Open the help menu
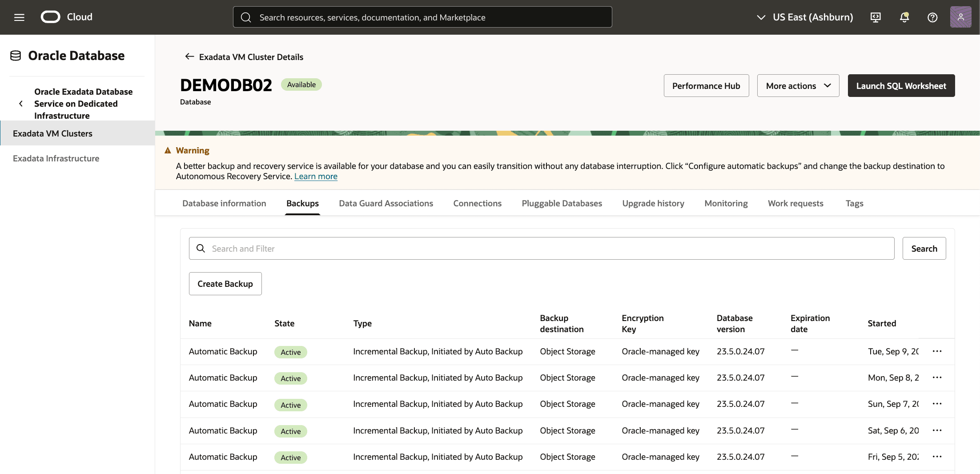The image size is (980, 474). 932,17
